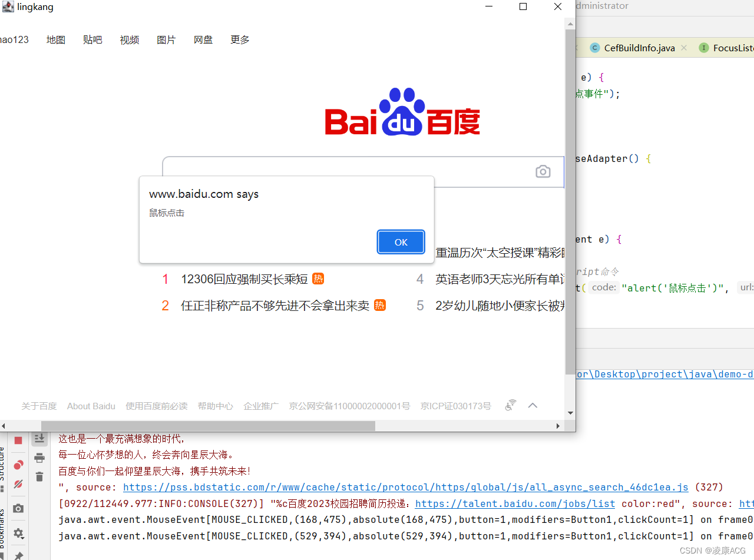Open hot news 12306回应强制买长乘短
The width and height of the screenshot is (754, 560).
(x=244, y=279)
